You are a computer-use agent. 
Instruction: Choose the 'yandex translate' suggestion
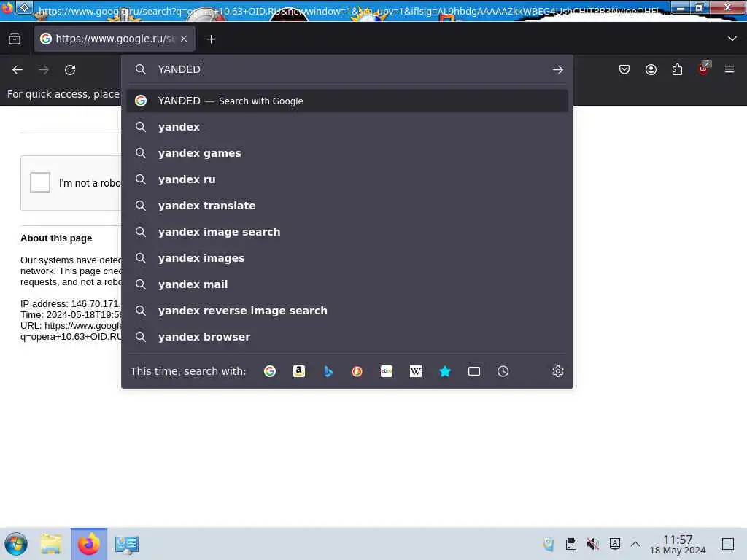347,206
